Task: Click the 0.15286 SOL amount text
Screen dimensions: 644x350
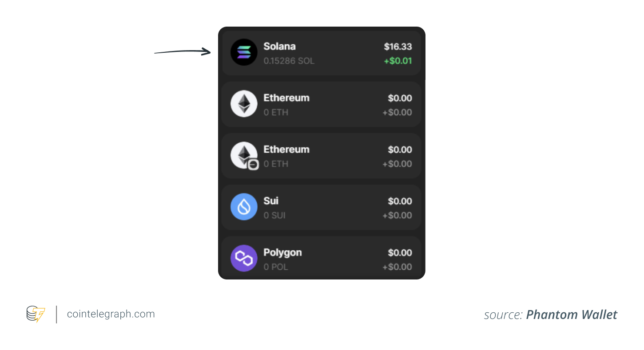Action: (x=289, y=61)
